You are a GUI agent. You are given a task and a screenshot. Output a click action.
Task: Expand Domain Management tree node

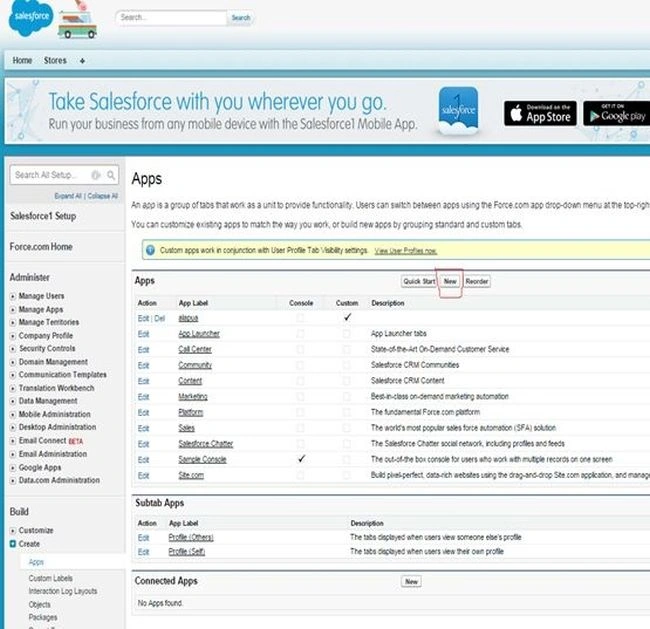[x=13, y=362]
